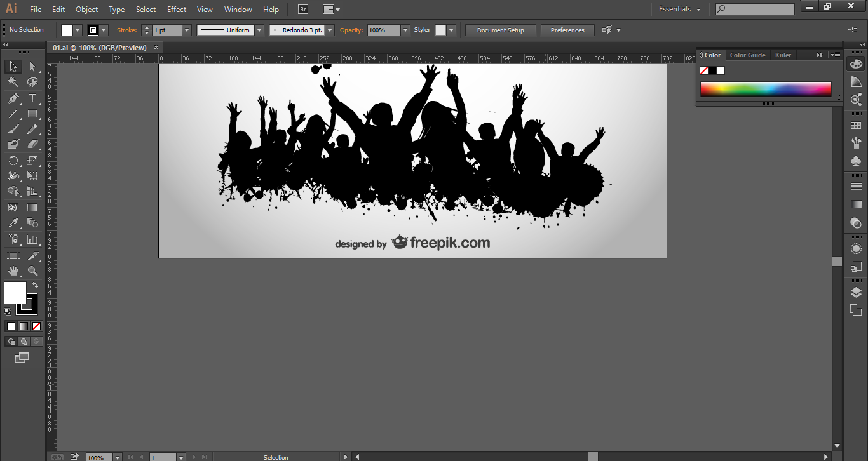868x461 pixels.
Task: Open the Brushes panel from the dock
Action: (856, 143)
